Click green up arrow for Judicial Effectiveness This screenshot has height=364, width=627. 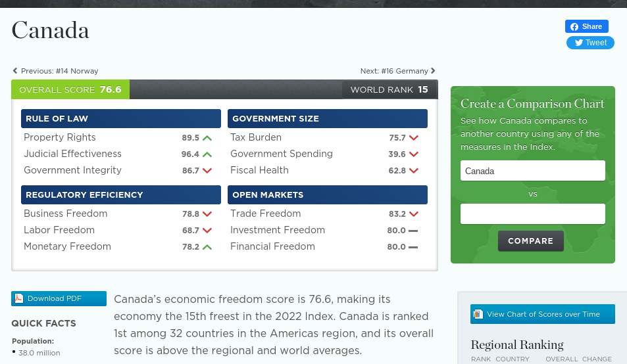(207, 154)
